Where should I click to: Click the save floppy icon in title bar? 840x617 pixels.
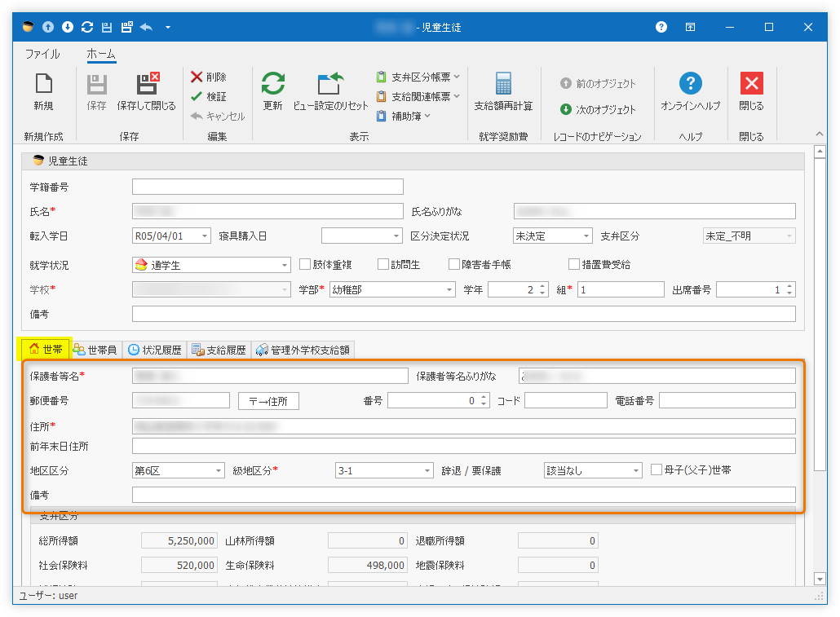(107, 27)
